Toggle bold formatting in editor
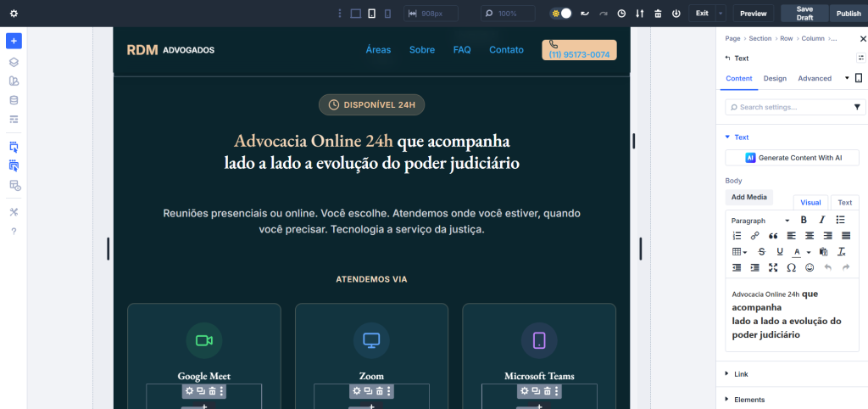The height and width of the screenshot is (409, 868). coord(804,220)
